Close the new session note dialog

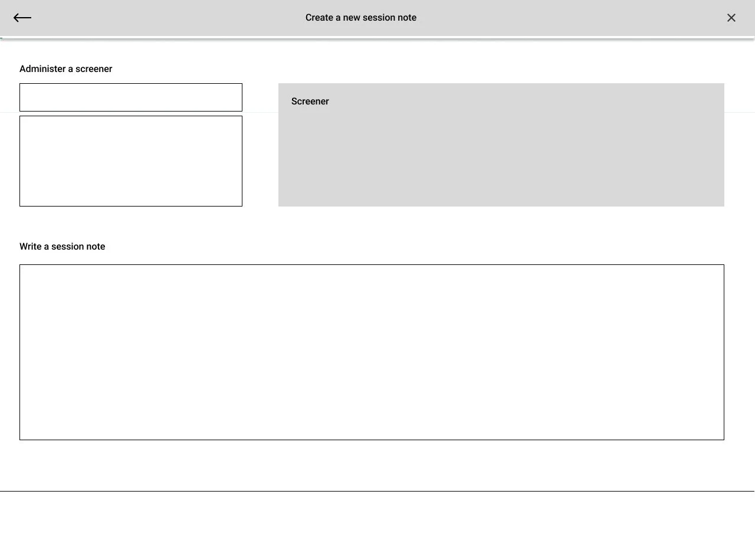(x=731, y=18)
